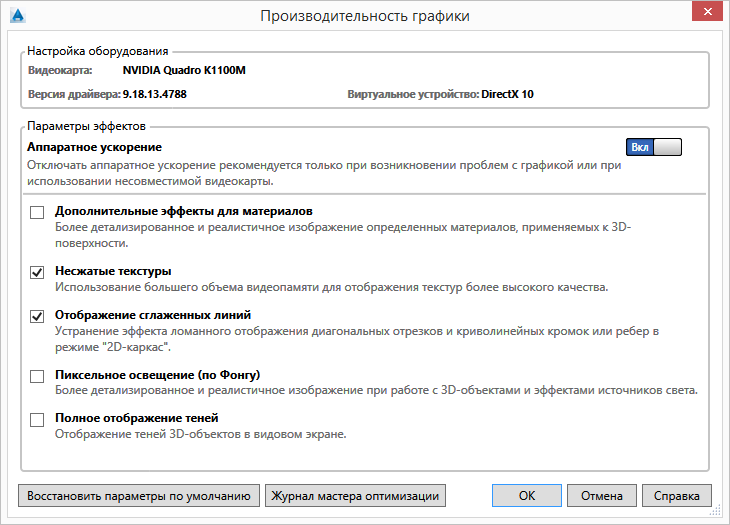Click Дополнительные эффекты для материалов label
730x525 pixels.
tap(183, 211)
